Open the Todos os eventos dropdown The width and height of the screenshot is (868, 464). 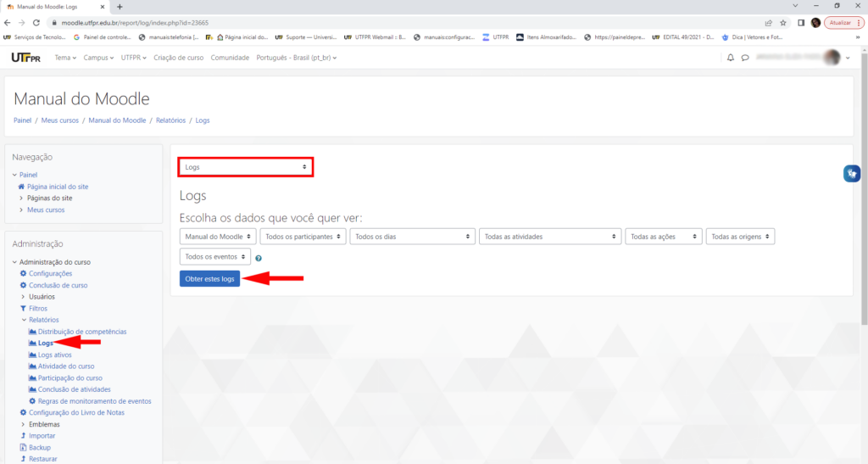pyautogui.click(x=214, y=257)
